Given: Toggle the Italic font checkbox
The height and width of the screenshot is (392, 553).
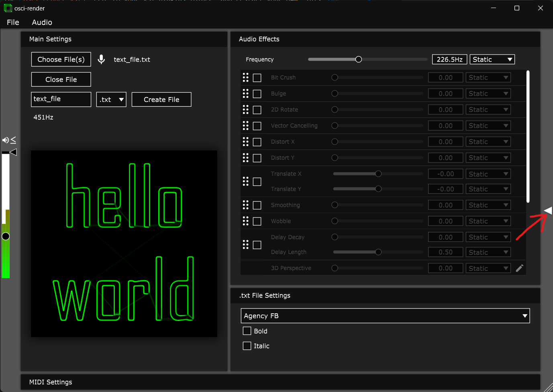Looking at the screenshot, I should click(x=247, y=346).
